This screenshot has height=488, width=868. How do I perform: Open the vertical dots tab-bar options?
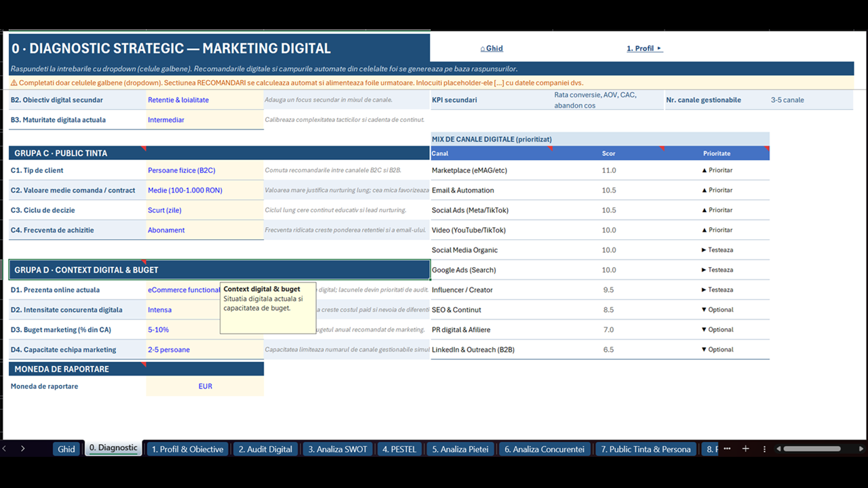(764, 449)
